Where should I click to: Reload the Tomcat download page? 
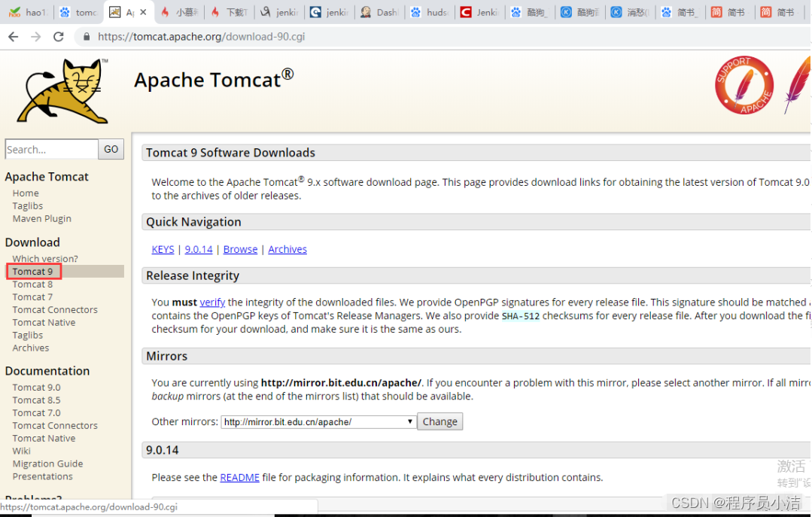point(59,37)
